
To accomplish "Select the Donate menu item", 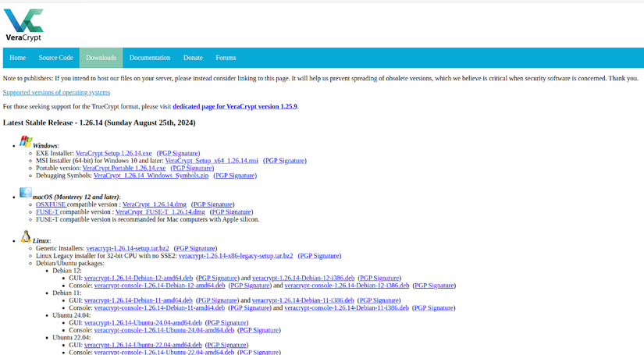I will point(193,58).
